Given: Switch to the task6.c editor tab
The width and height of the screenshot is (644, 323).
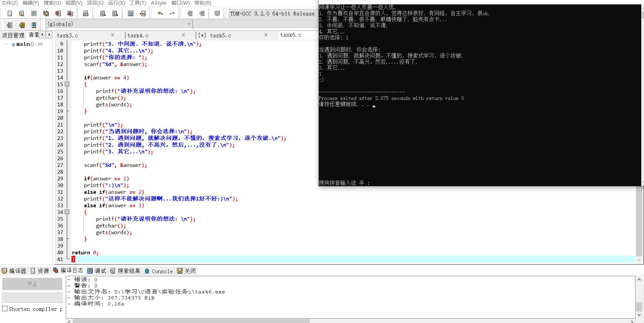Looking at the screenshot, I should [x=291, y=35].
